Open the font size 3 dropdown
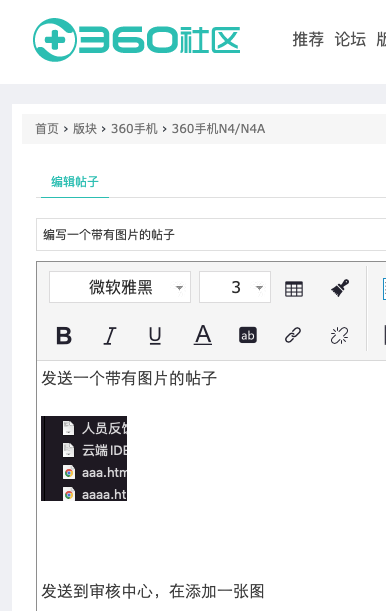 tap(235, 287)
